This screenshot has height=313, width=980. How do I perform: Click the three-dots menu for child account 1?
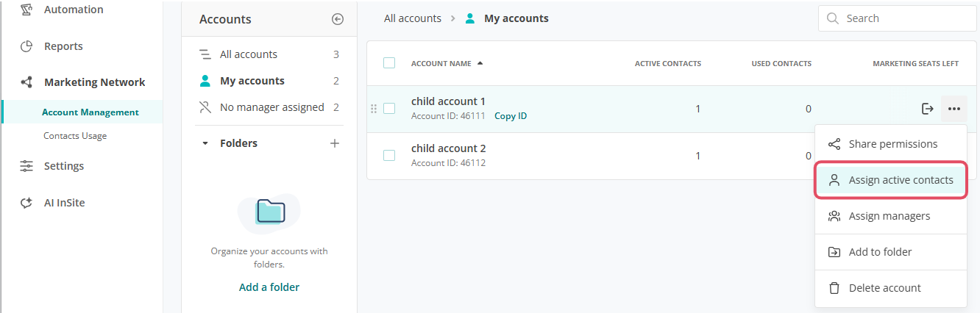954,109
